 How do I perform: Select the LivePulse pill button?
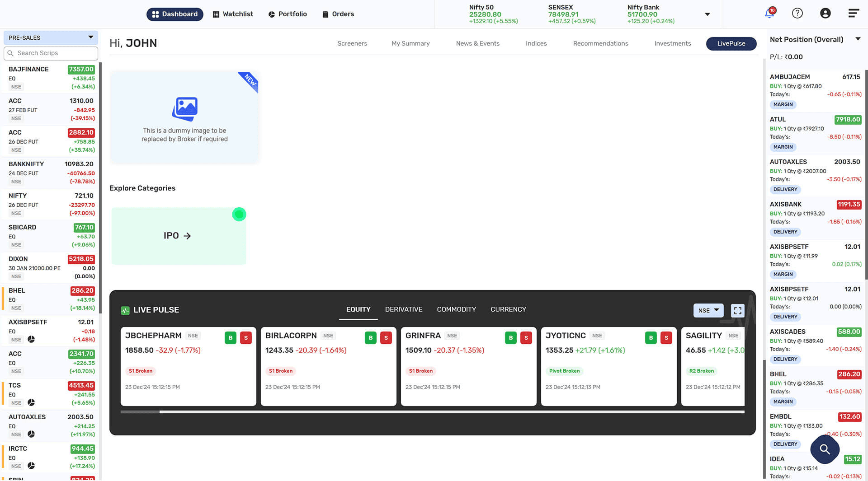[x=731, y=43]
